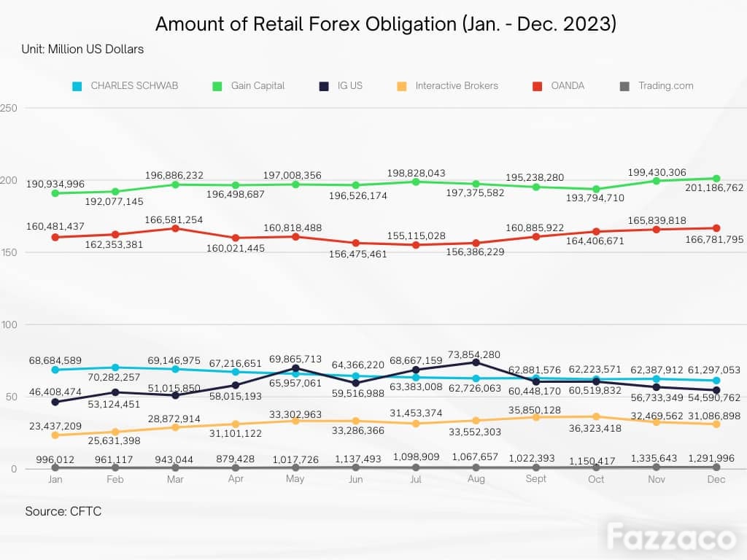This screenshot has width=747, height=560.
Task: Click the Dec label on the x-axis
Action: click(x=716, y=479)
